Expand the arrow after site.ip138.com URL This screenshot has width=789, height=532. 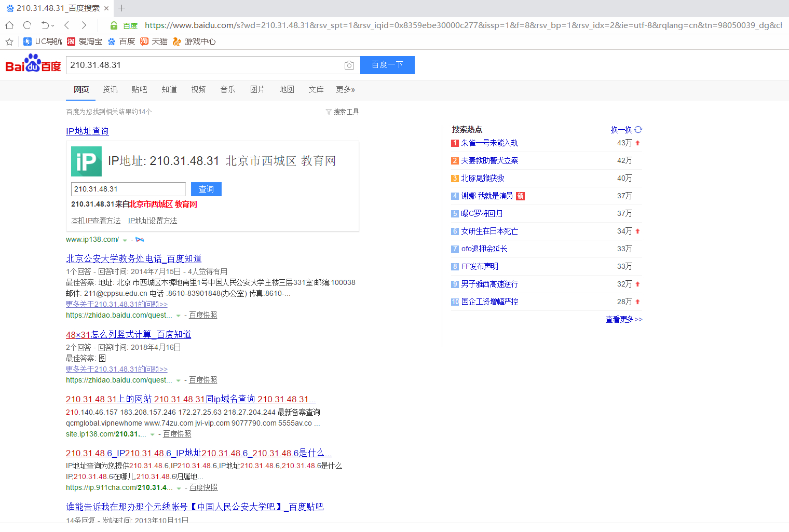click(x=152, y=434)
